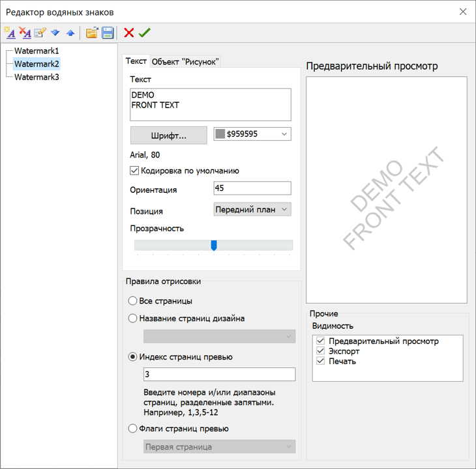Confirm changes with the green checkmark

tap(145, 33)
